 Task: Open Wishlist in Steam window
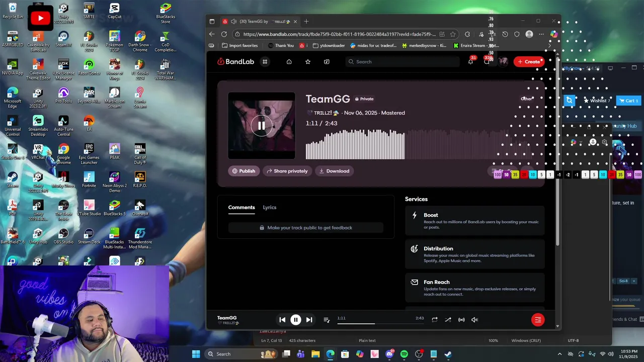[597, 101]
